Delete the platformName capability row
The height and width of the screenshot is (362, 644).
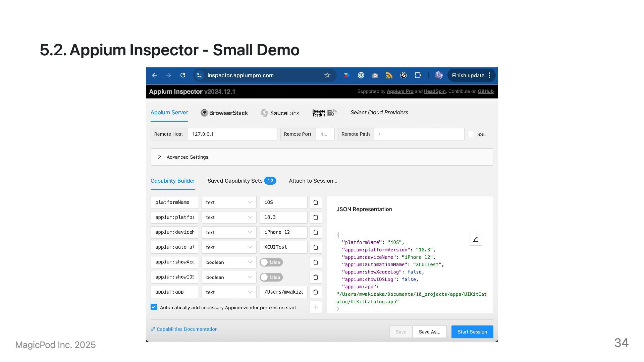(x=315, y=202)
